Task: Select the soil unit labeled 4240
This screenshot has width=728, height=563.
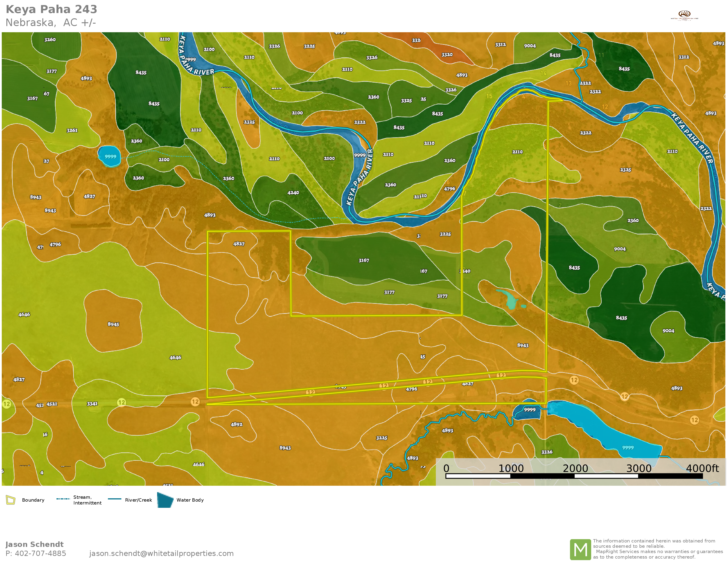Action: tap(293, 193)
